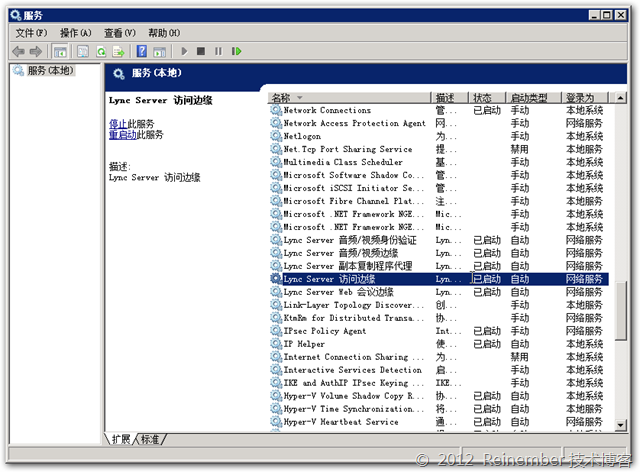Sort by the 登录为 column header
This screenshot has height=472, width=640.
coord(585,98)
